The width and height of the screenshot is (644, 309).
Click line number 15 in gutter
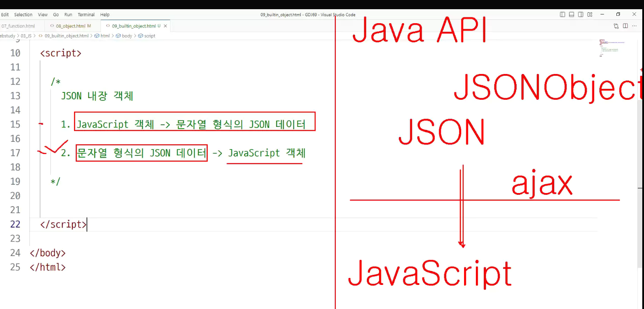pyautogui.click(x=15, y=124)
